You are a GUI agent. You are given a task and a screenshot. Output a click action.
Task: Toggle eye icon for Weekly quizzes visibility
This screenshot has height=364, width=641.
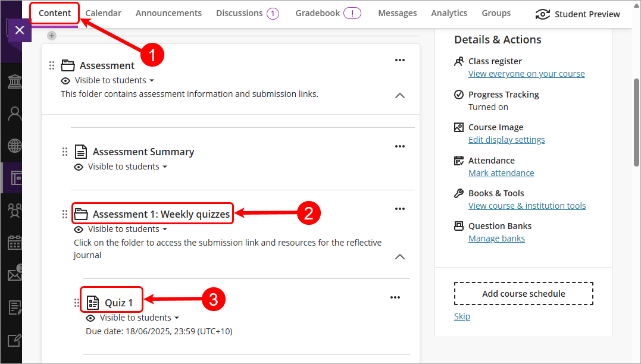pyautogui.click(x=79, y=230)
